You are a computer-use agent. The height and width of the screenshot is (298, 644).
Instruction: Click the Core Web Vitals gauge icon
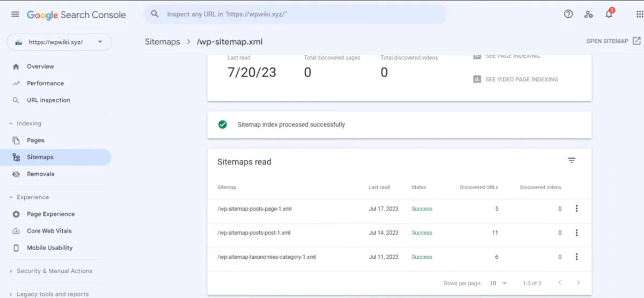click(16, 231)
